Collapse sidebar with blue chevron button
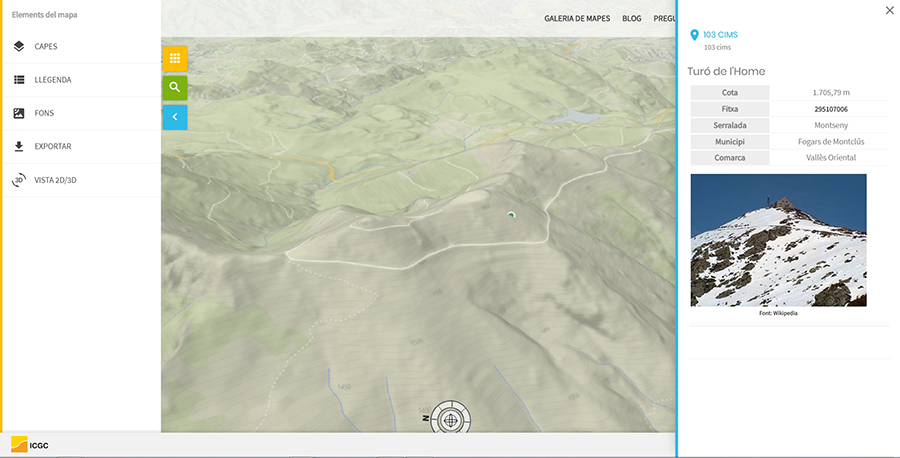Viewport: 900px width, 458px height. 175,117
